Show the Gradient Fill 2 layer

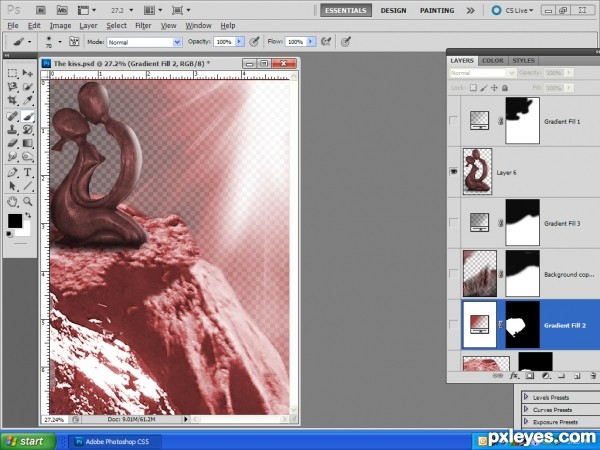click(453, 325)
